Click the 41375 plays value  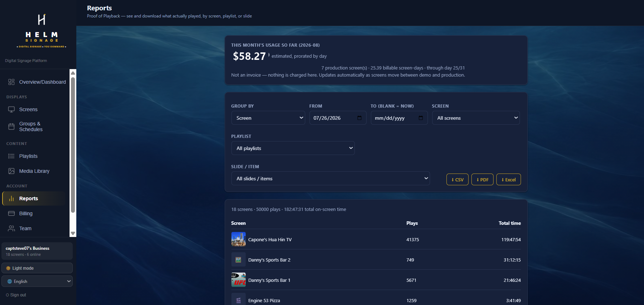413,239
